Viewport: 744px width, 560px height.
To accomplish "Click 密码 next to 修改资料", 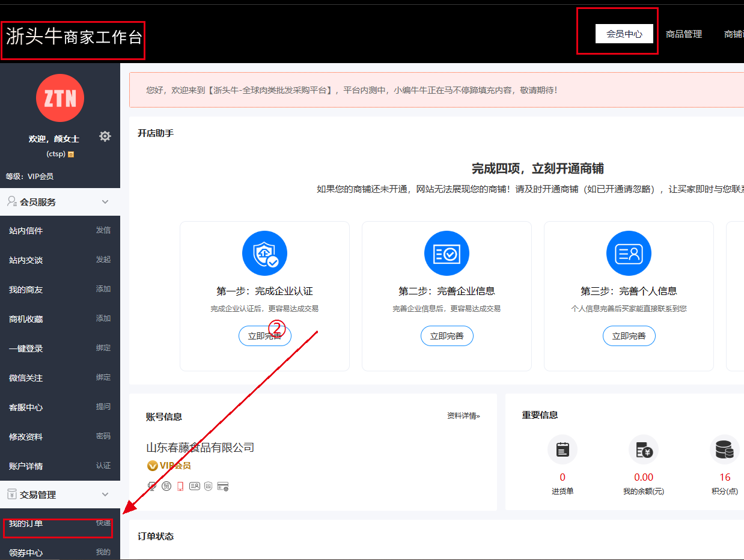I will pyautogui.click(x=103, y=436).
